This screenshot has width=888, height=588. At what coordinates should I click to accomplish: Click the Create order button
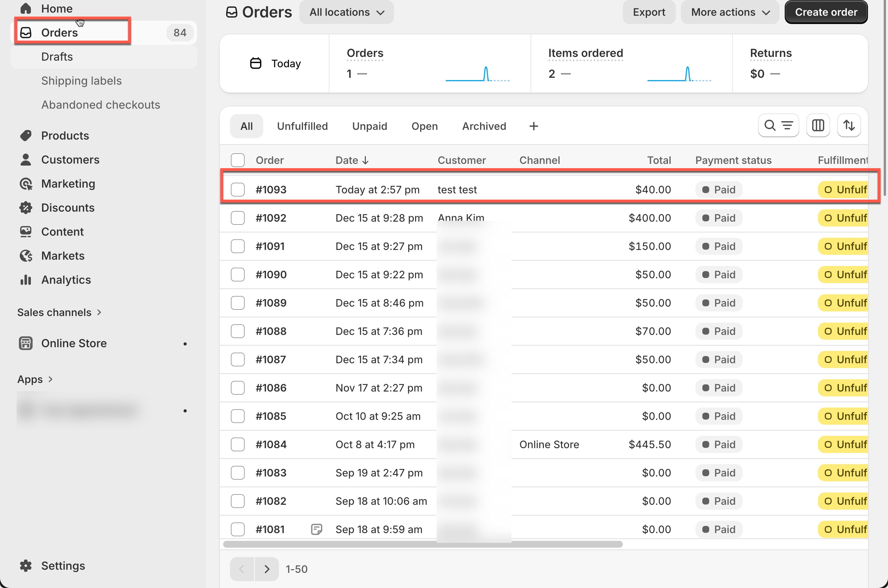click(x=826, y=12)
